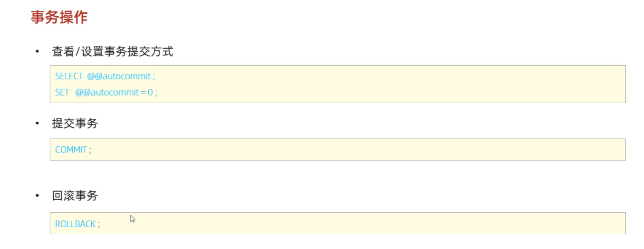Click the bullet before 查看/设置事务提交方式
The width and height of the screenshot is (644, 249).
(37, 52)
